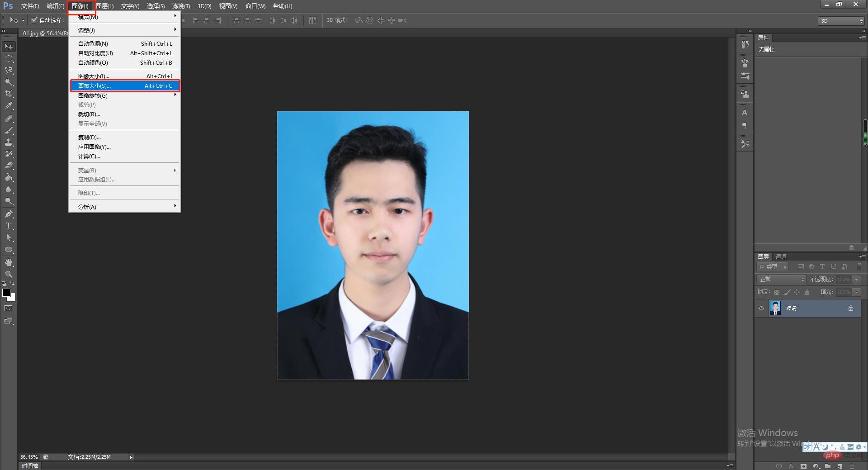This screenshot has height=470, width=868.
Task: Select the Horizontal Type tool
Action: (x=9, y=226)
